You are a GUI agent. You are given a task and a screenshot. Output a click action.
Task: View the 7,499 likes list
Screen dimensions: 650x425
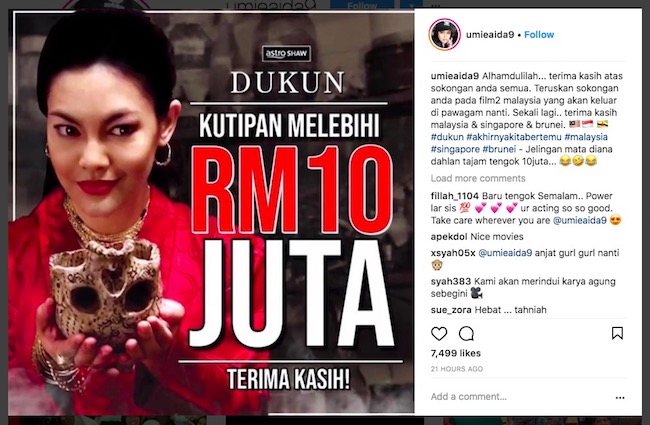[456, 353]
